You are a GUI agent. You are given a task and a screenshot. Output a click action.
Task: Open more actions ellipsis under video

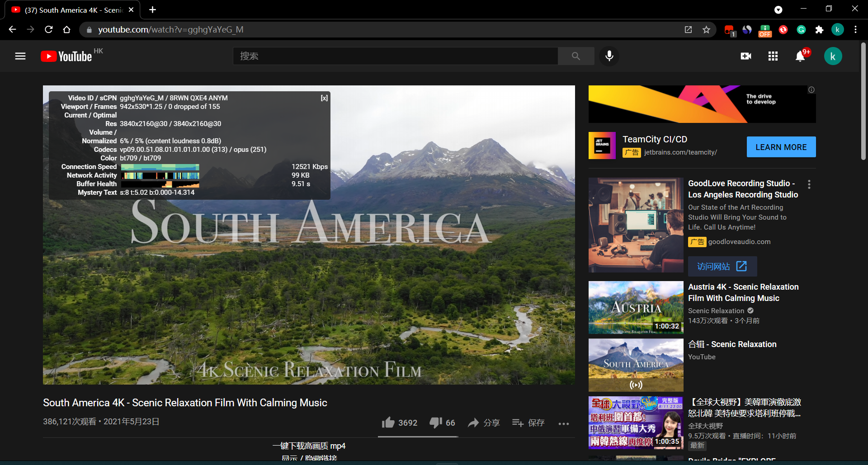563,423
